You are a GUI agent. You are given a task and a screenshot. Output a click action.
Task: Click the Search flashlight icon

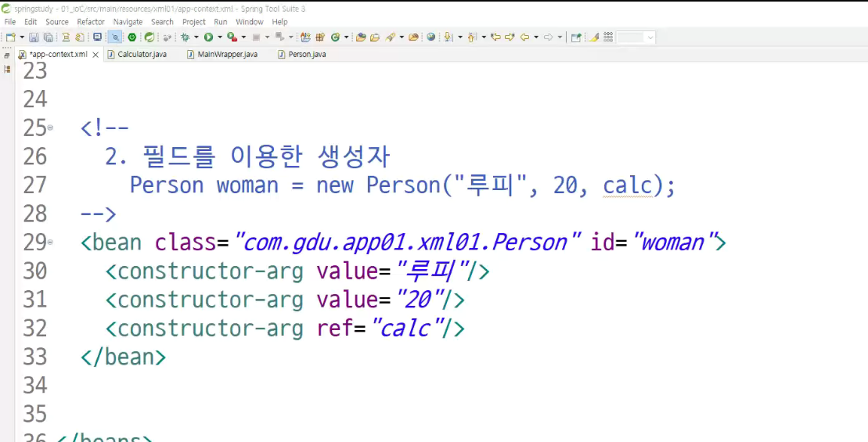tap(391, 37)
